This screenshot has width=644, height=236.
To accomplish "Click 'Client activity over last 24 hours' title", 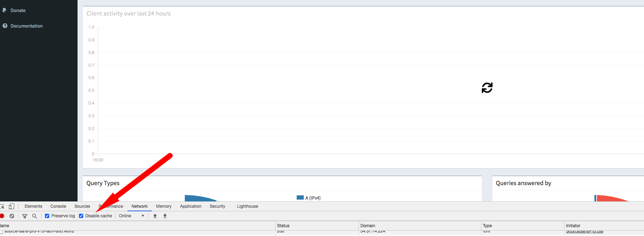I will pyautogui.click(x=129, y=13).
